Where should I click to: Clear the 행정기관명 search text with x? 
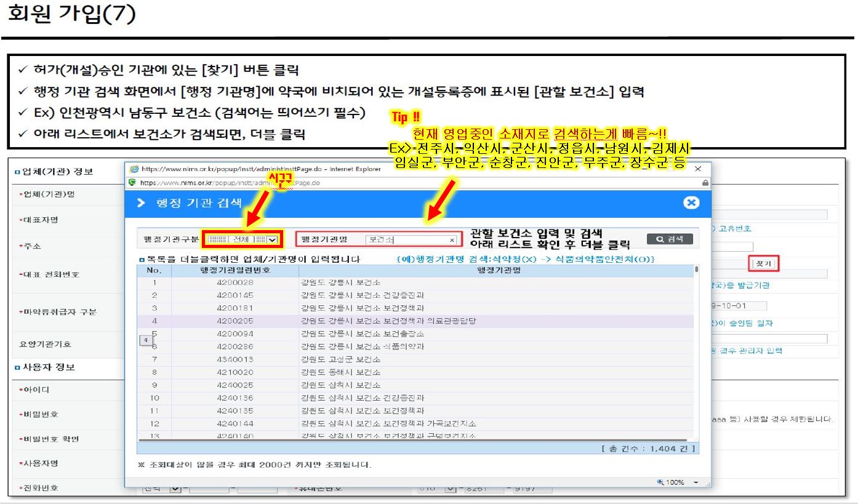tap(452, 240)
